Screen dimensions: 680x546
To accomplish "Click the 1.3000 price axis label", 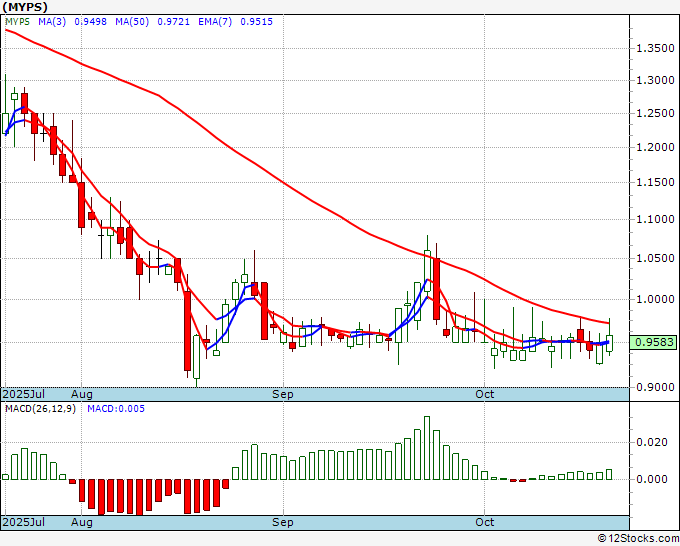I will coord(655,80).
